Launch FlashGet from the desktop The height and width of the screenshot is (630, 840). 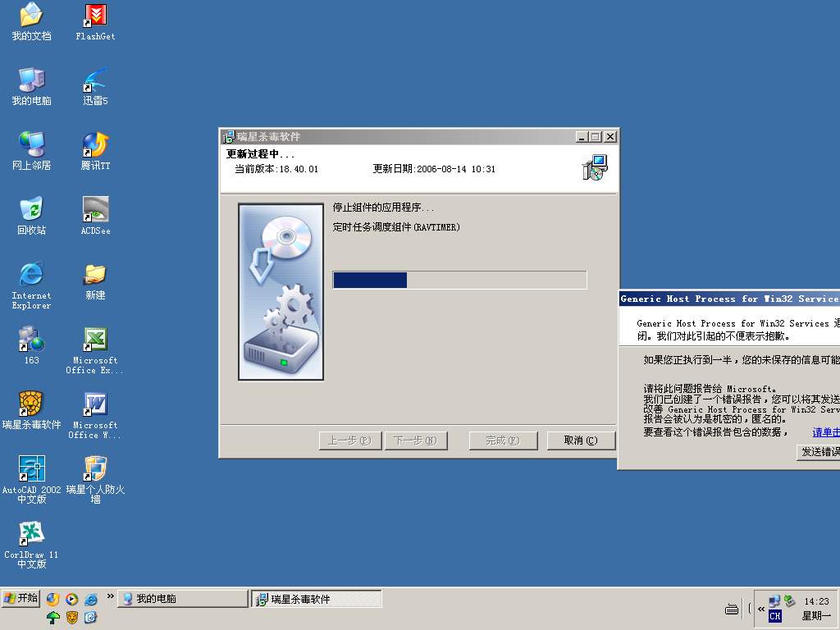tap(95, 22)
